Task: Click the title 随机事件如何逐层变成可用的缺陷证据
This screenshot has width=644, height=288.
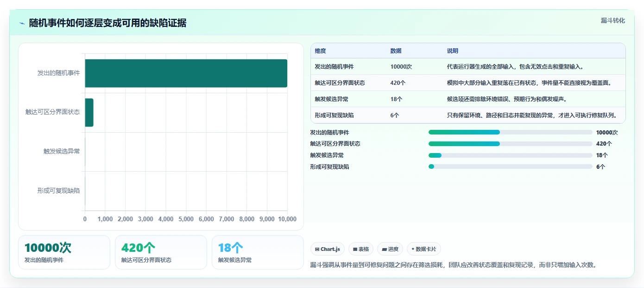Action: pos(107,23)
